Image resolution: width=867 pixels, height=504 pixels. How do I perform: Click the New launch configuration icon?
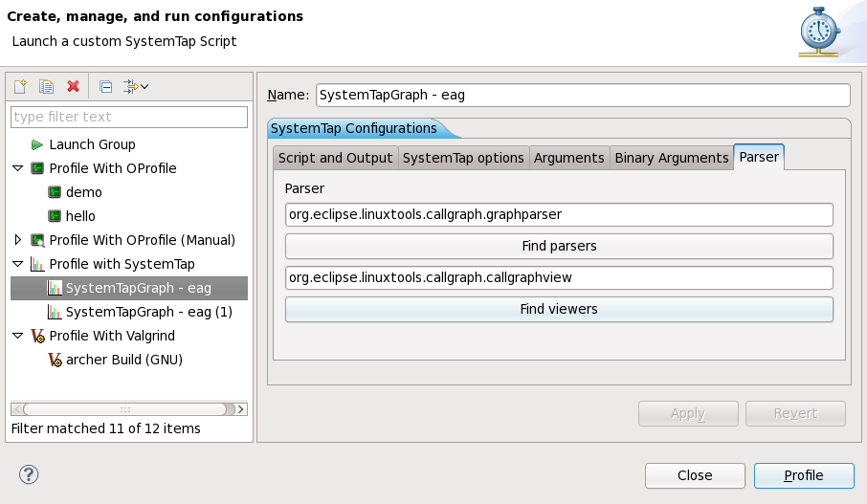tap(19, 87)
